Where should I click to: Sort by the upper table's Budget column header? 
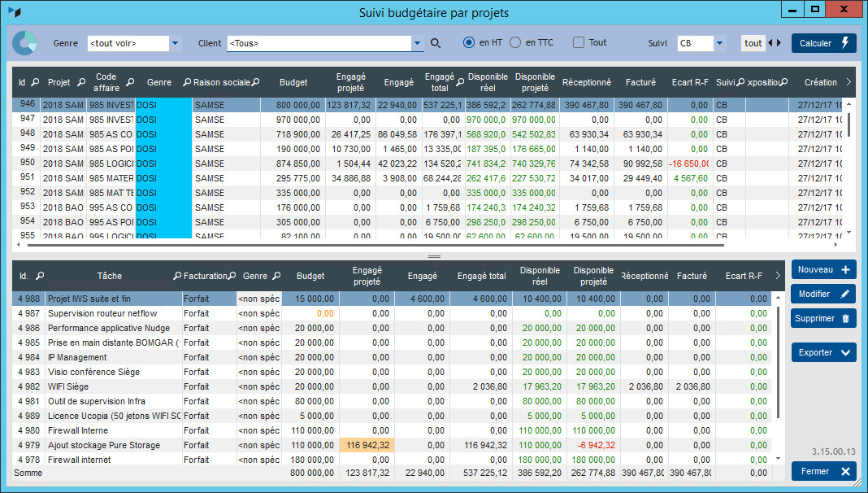[293, 82]
